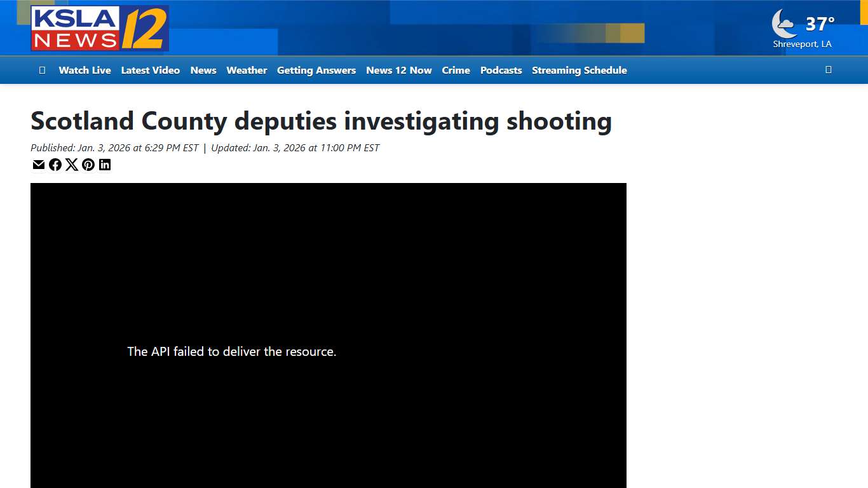The width and height of the screenshot is (868, 488).
Task: Open the KSLA News 12 home logo
Action: point(99,28)
